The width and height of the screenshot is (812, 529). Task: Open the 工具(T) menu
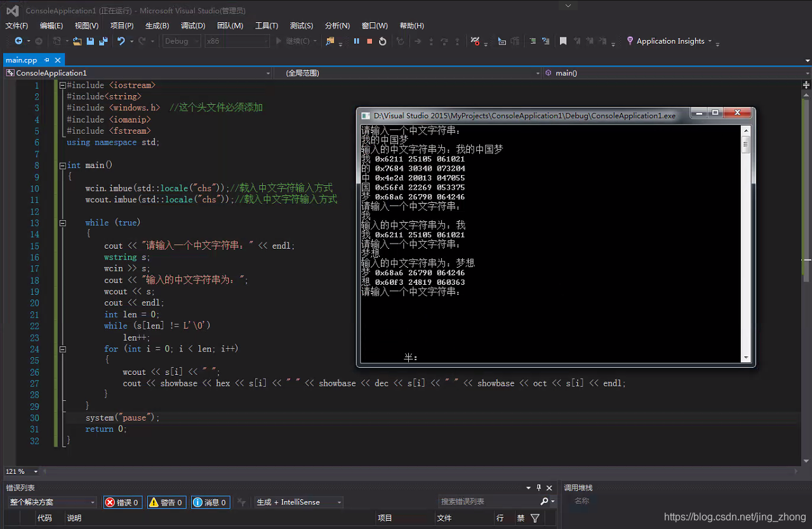pos(267,26)
